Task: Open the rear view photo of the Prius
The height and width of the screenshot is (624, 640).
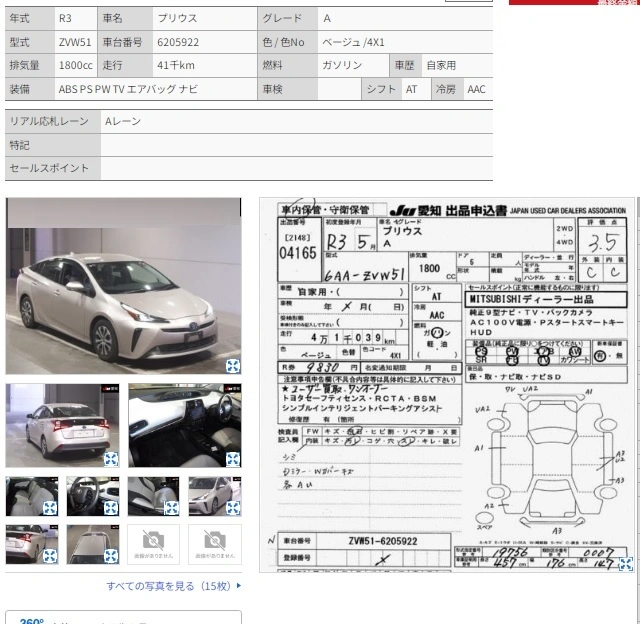Action: tap(62, 425)
